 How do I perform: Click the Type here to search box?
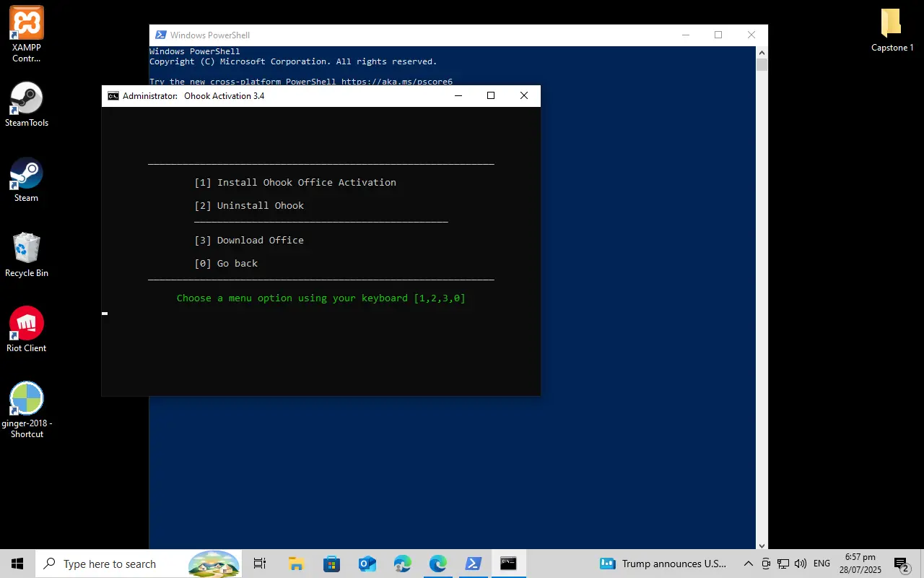click(x=139, y=564)
